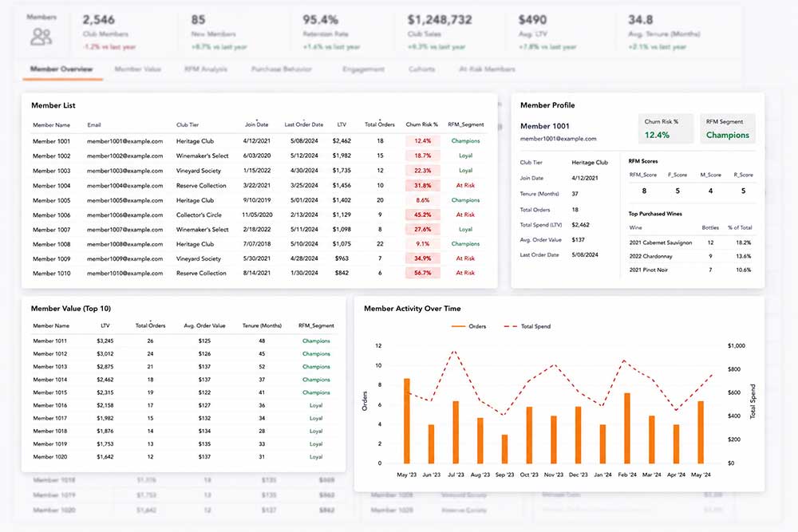Select Member 1014 in Member Value table

tap(49, 380)
